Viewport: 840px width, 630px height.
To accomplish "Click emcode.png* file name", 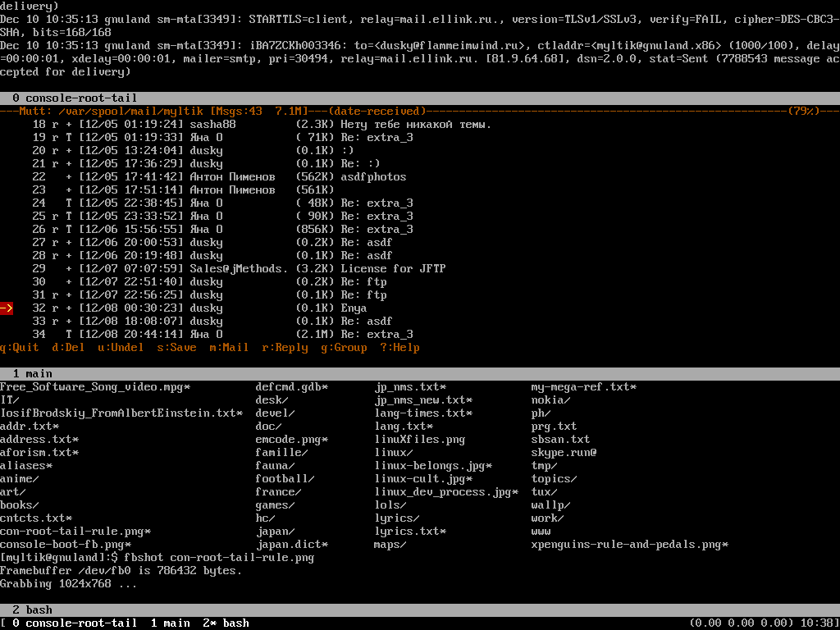I will tap(292, 440).
